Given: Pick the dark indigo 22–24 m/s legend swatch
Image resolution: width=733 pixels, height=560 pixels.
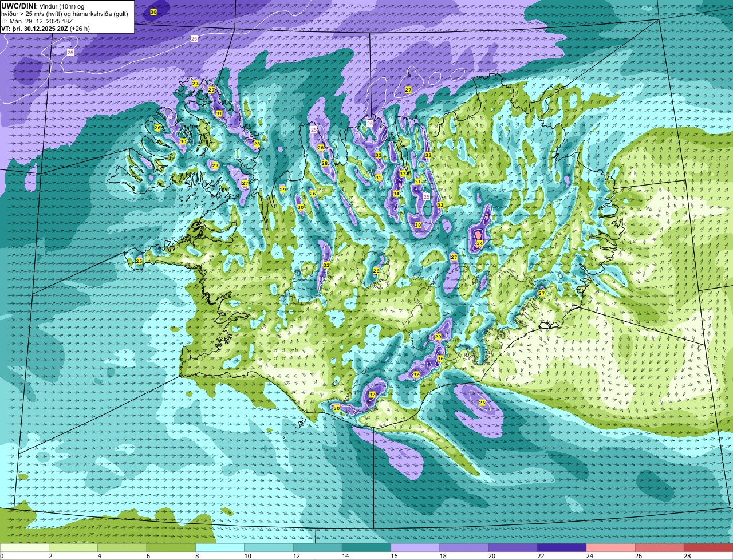Looking at the screenshot, I should (x=562, y=547).
